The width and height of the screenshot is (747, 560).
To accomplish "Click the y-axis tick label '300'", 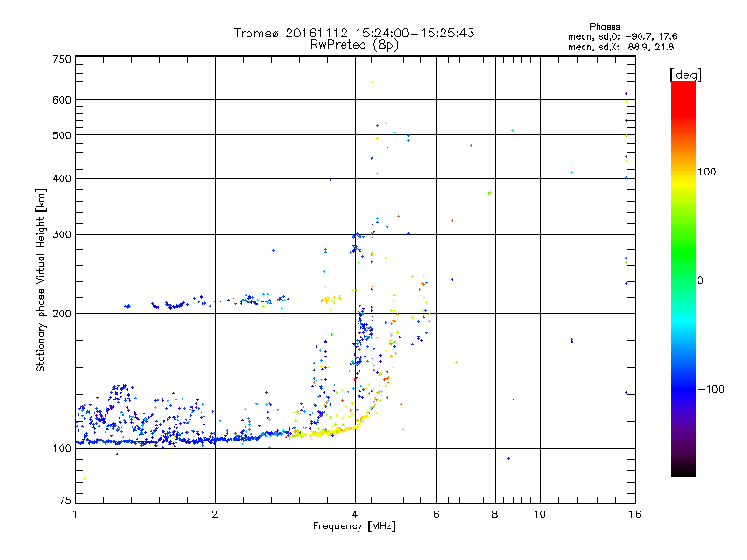I will pyautogui.click(x=62, y=234).
